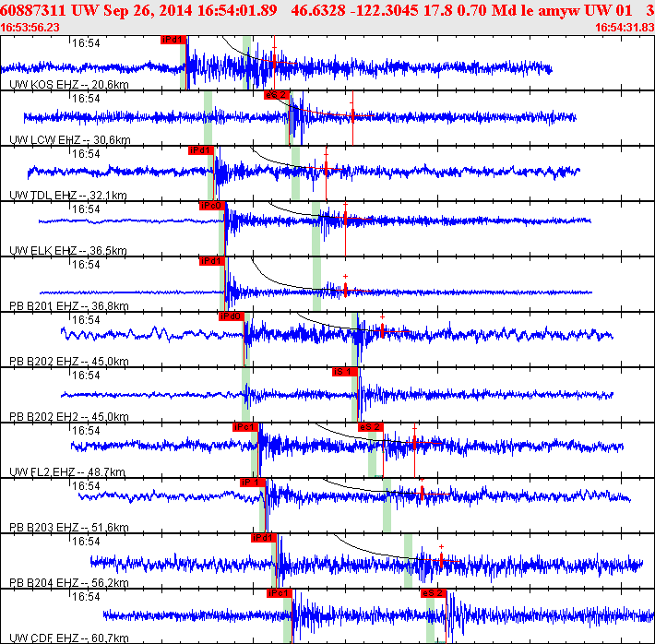Screen dimensions: 655x644
Task: Select the red coda marker on B204 trace
Action: click(442, 560)
